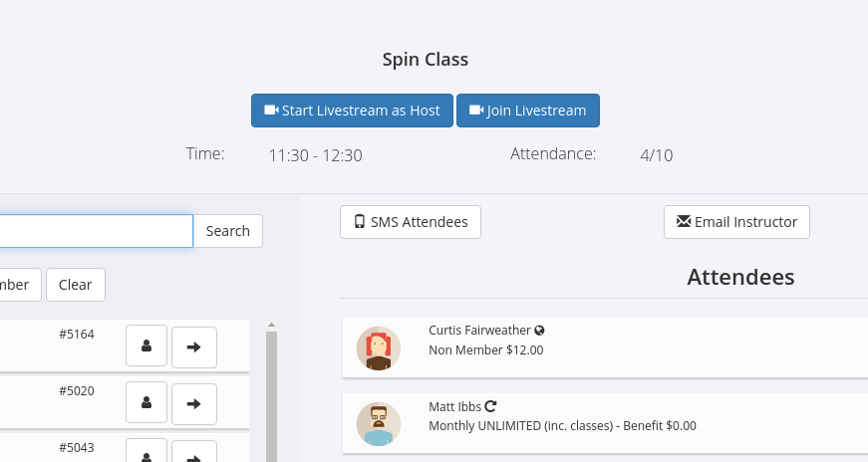Click the member search text field

click(96, 231)
